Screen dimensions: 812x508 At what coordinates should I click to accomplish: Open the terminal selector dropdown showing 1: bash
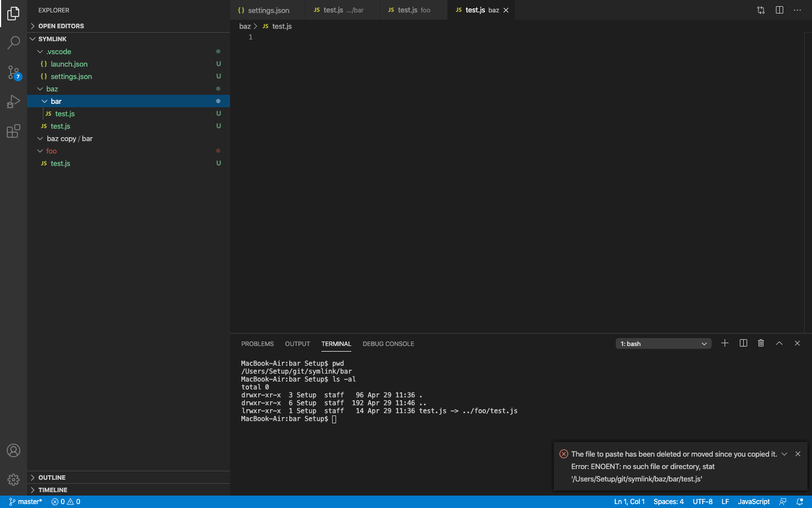coord(663,343)
